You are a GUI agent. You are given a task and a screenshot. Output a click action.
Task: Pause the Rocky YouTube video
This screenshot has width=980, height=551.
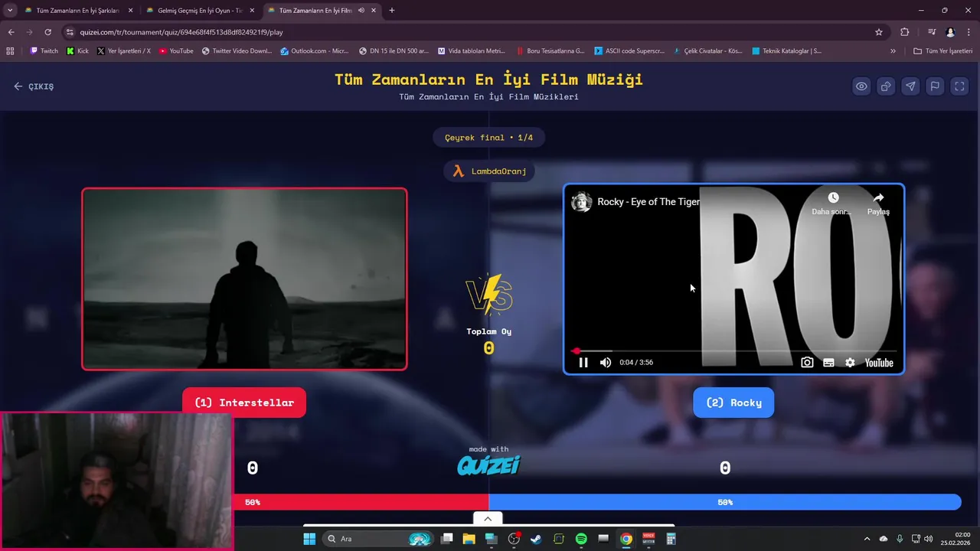tap(583, 363)
